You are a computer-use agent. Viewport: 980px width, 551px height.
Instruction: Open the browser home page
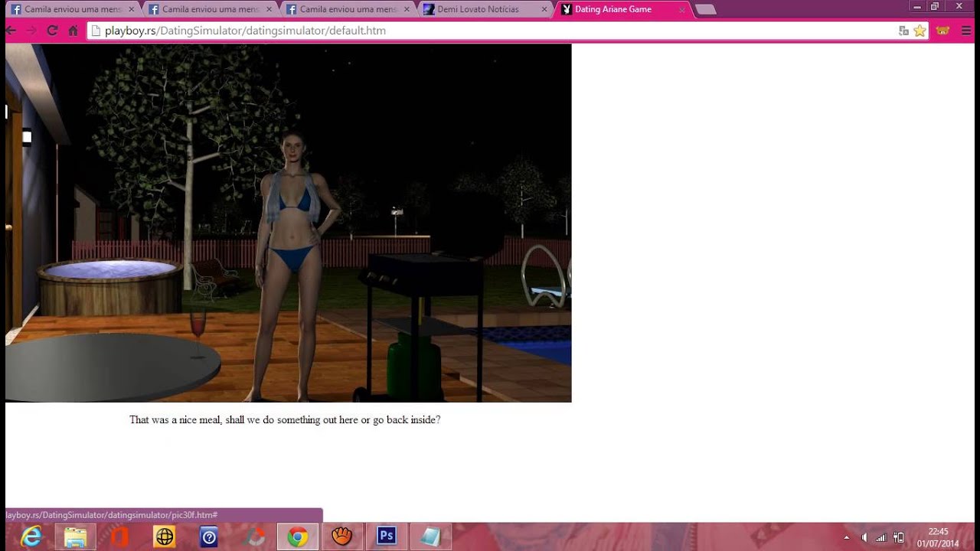click(73, 31)
